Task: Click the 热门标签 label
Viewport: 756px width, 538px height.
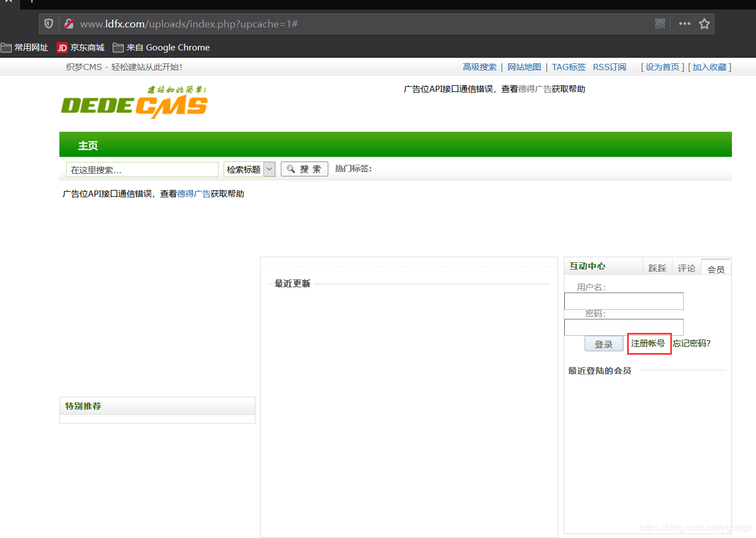Action: [x=353, y=168]
